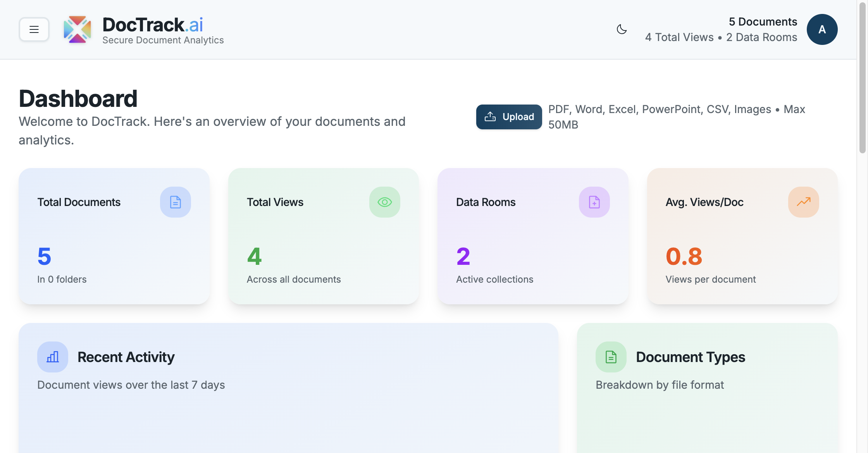Click 'In 0 folders' text
The width and height of the screenshot is (868, 453).
click(62, 279)
